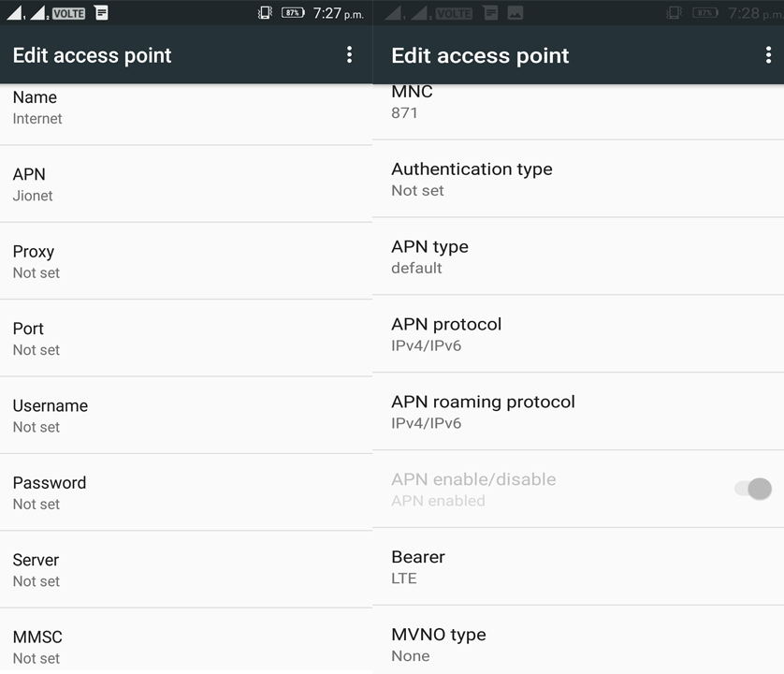Tap the VoLTE icon beside the 7:27 clock
The width and height of the screenshot is (784, 674).
click(x=68, y=13)
